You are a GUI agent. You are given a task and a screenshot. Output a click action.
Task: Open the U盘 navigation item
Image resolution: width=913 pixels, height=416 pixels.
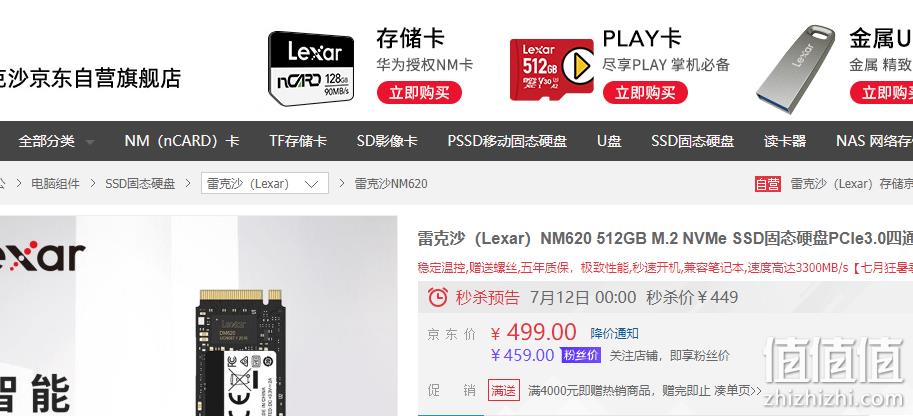click(x=609, y=141)
